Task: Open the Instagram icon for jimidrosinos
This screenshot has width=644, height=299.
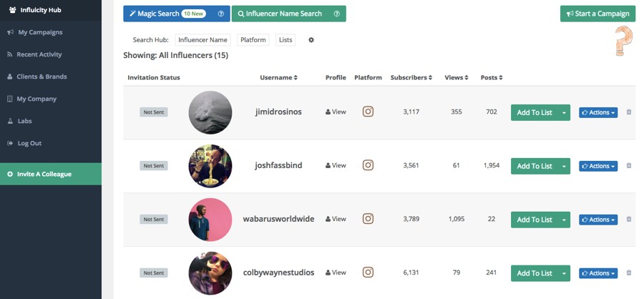Action: point(368,112)
